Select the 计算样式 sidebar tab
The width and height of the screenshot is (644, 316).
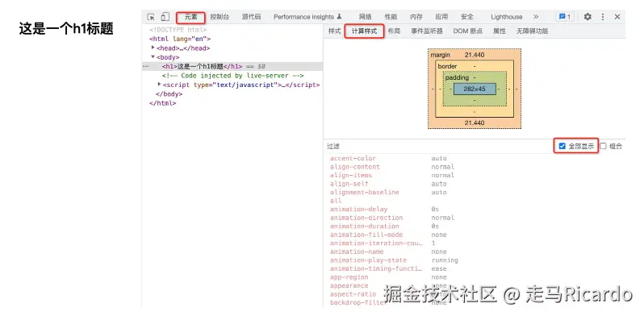364,31
